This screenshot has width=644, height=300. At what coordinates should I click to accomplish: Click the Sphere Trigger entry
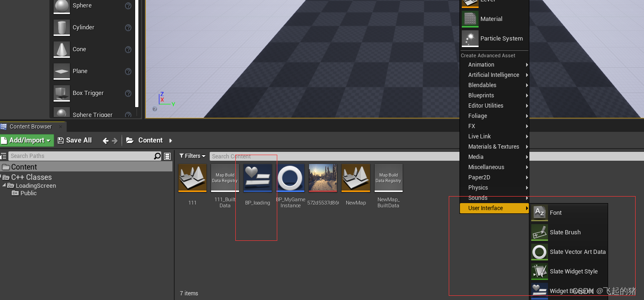click(x=93, y=115)
